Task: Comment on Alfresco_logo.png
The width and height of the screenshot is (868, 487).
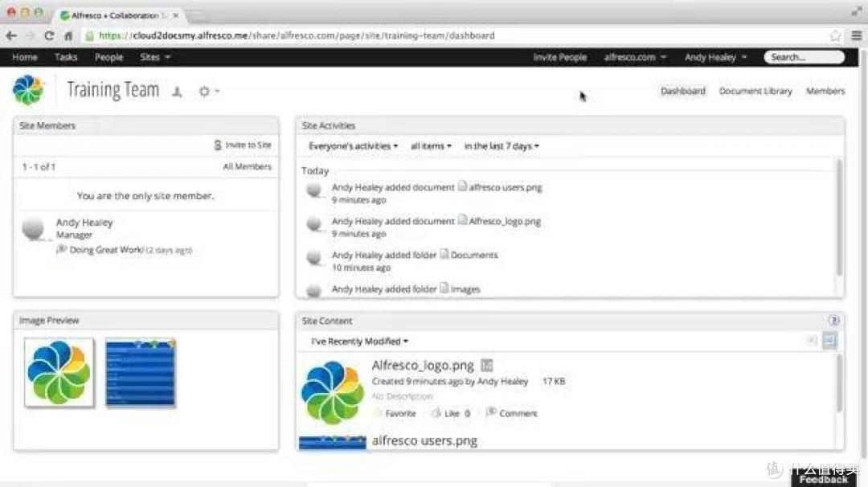Action: [x=511, y=413]
